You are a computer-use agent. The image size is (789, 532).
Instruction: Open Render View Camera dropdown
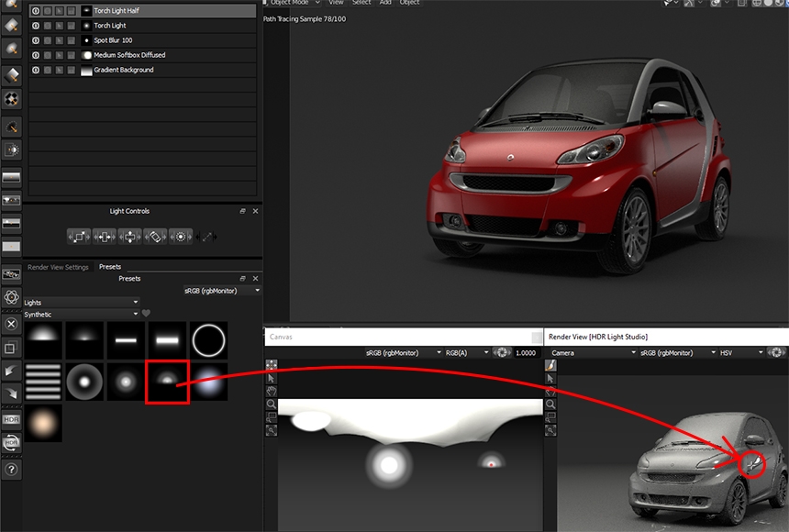(594, 353)
